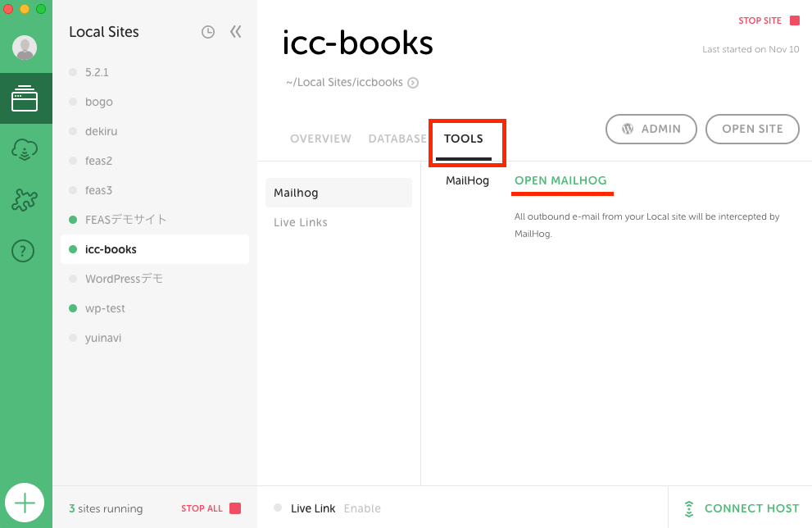The height and width of the screenshot is (528, 812).
Task: Click the MailHog description paragraph
Action: [x=646, y=225]
